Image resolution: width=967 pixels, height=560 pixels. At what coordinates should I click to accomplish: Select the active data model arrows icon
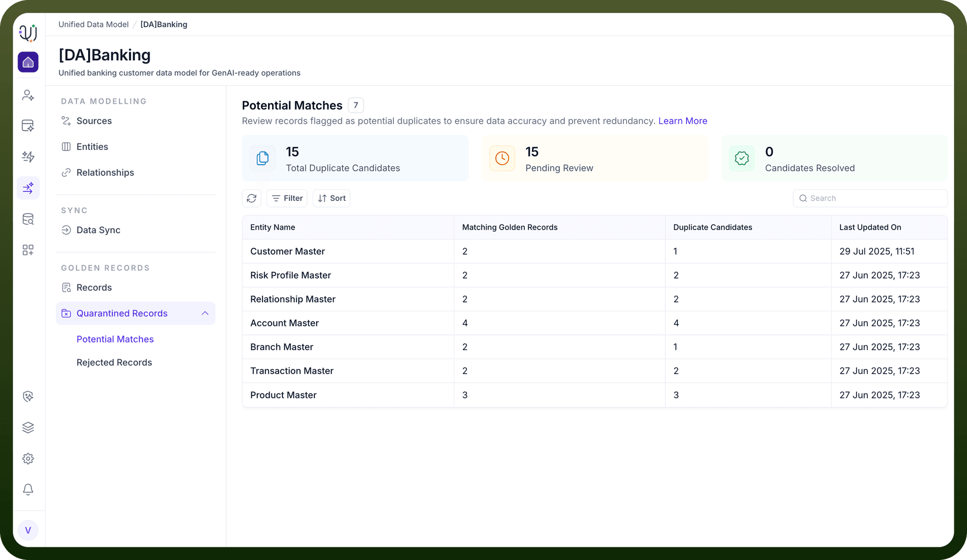(28, 188)
